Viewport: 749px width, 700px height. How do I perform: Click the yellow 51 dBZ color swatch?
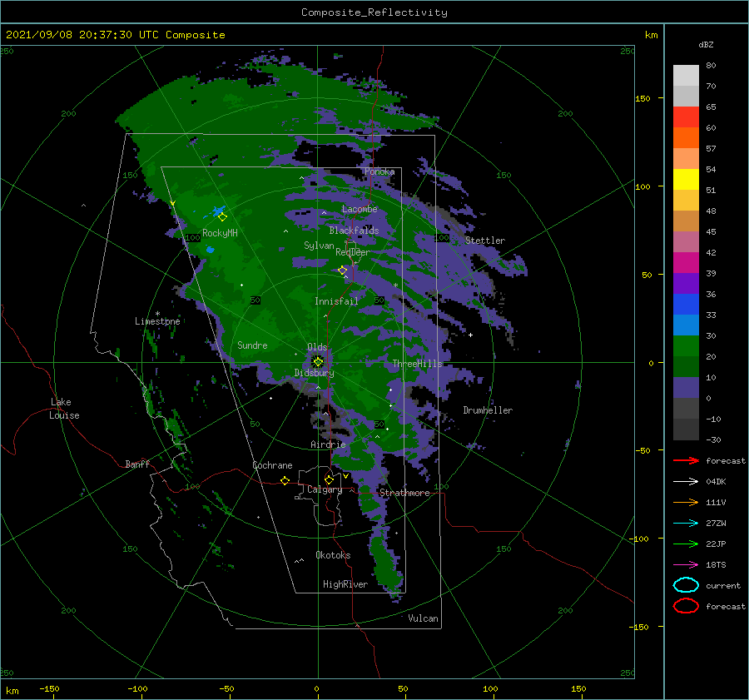686,179
